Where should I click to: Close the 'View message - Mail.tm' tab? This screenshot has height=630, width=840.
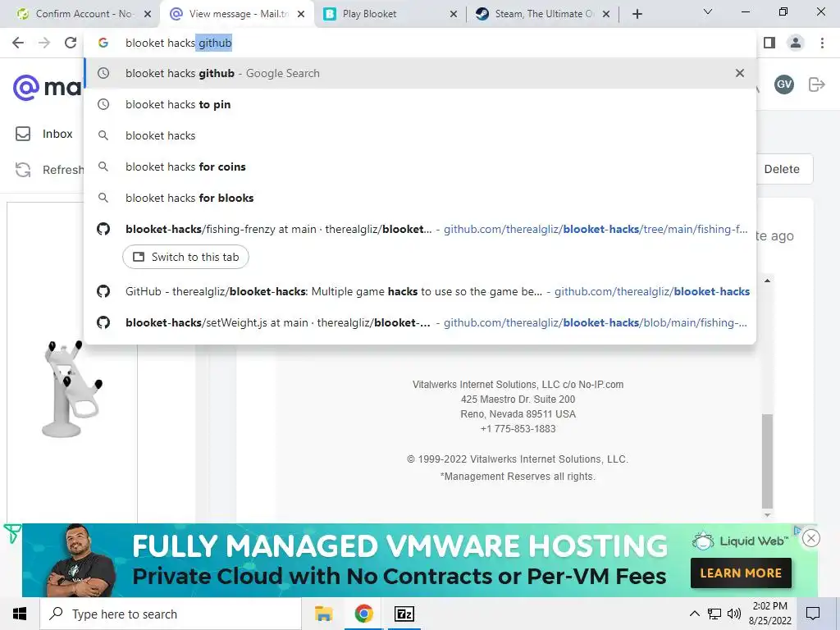(301, 14)
